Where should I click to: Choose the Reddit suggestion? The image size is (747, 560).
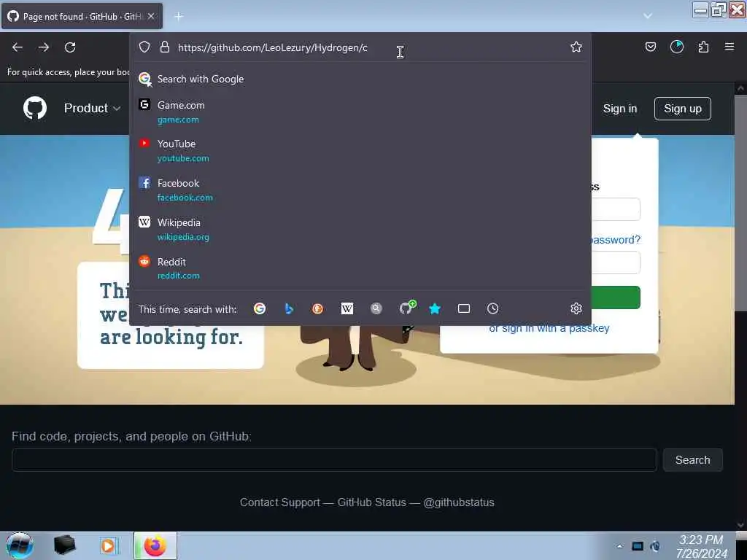360,268
